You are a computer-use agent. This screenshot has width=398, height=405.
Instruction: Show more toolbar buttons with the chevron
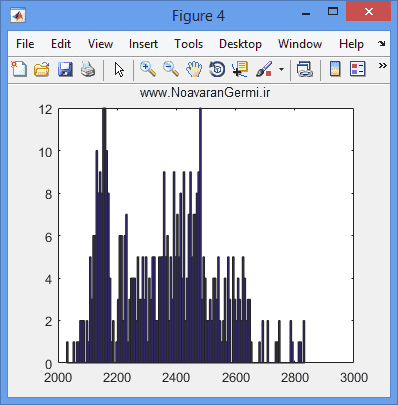(x=383, y=65)
